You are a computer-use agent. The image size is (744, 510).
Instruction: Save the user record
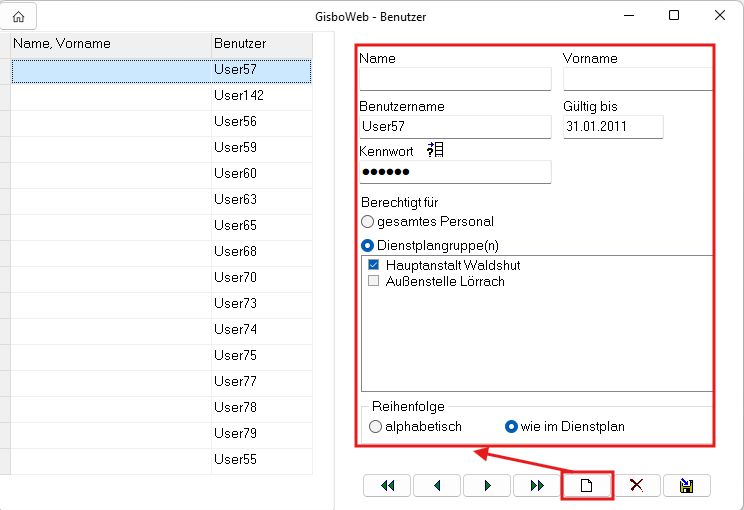[x=687, y=485]
